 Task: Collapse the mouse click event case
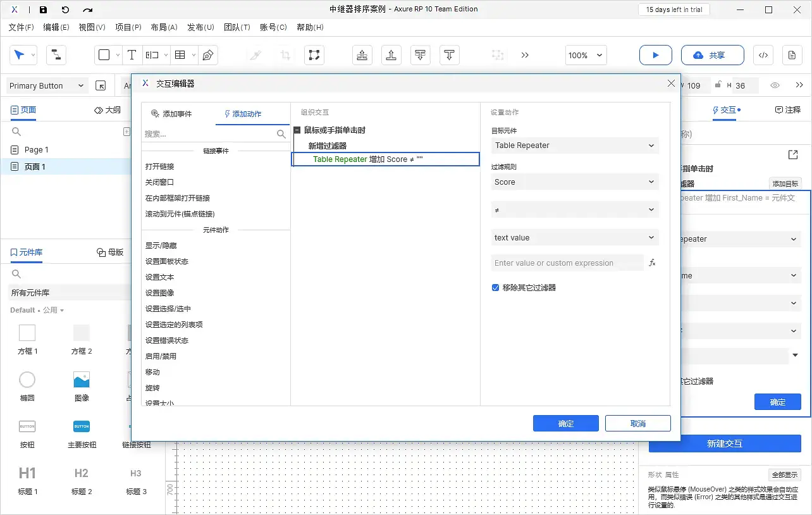point(297,130)
